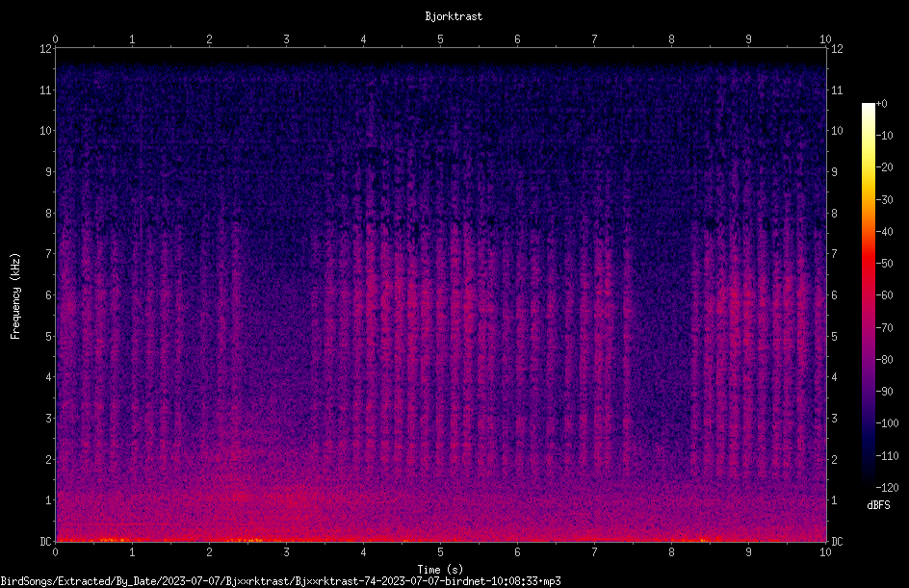
Task: Click the 9 second mark on top axis
Action: coord(748,39)
